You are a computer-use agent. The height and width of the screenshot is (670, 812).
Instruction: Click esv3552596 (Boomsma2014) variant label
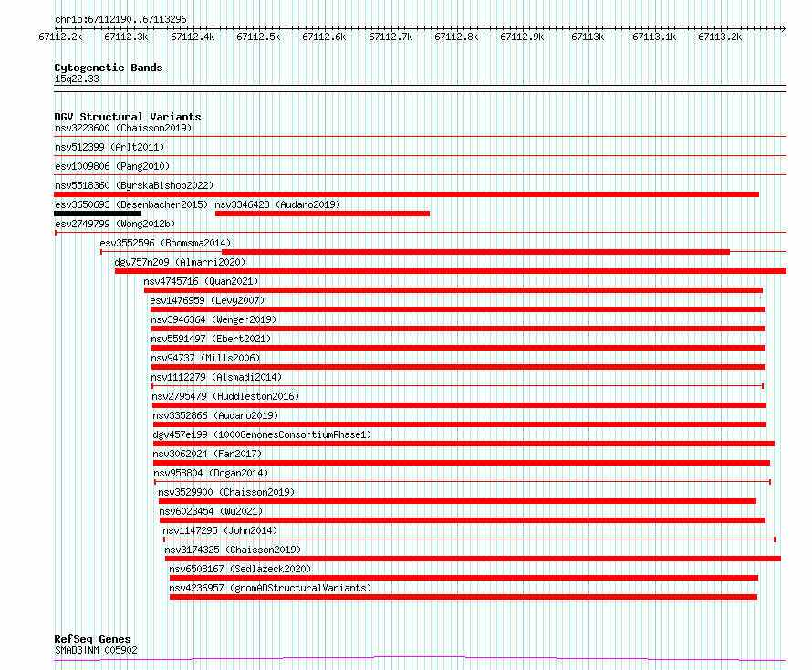[x=165, y=243]
